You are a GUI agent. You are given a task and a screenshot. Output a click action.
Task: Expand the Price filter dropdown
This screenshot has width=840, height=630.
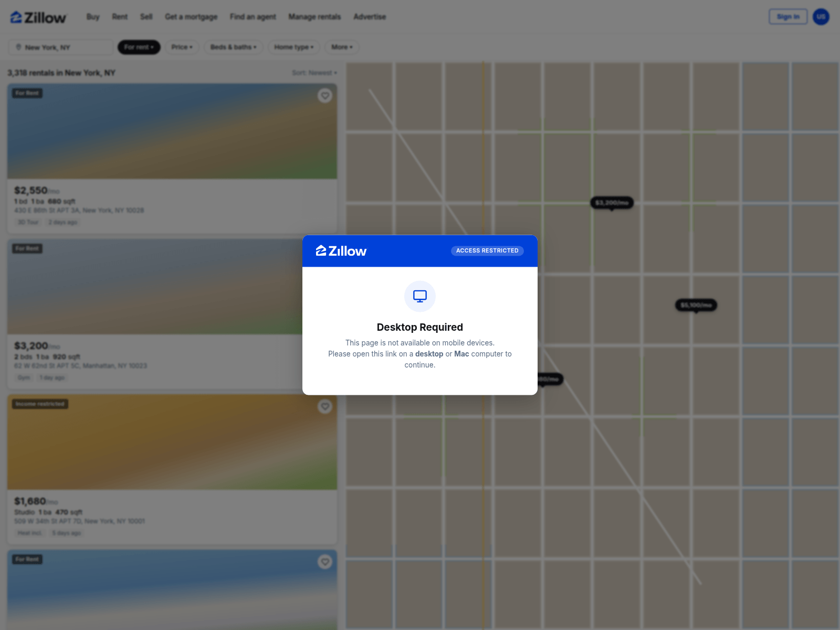click(x=182, y=47)
